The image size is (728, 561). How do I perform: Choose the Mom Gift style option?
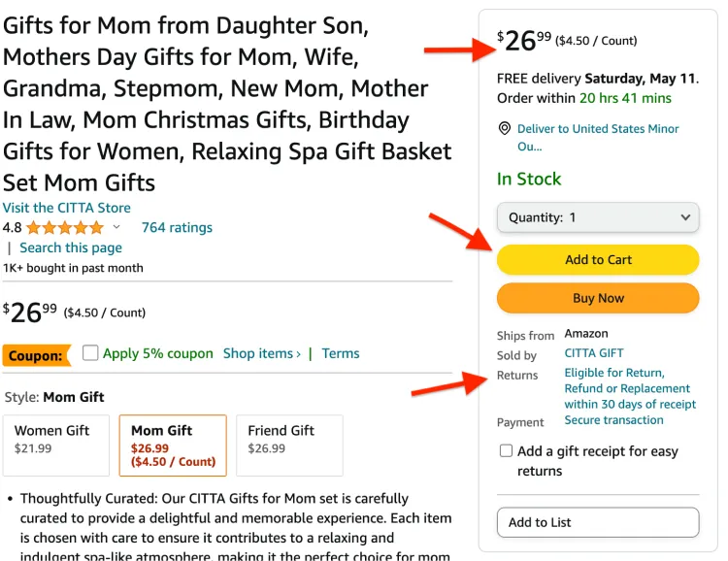click(x=173, y=445)
